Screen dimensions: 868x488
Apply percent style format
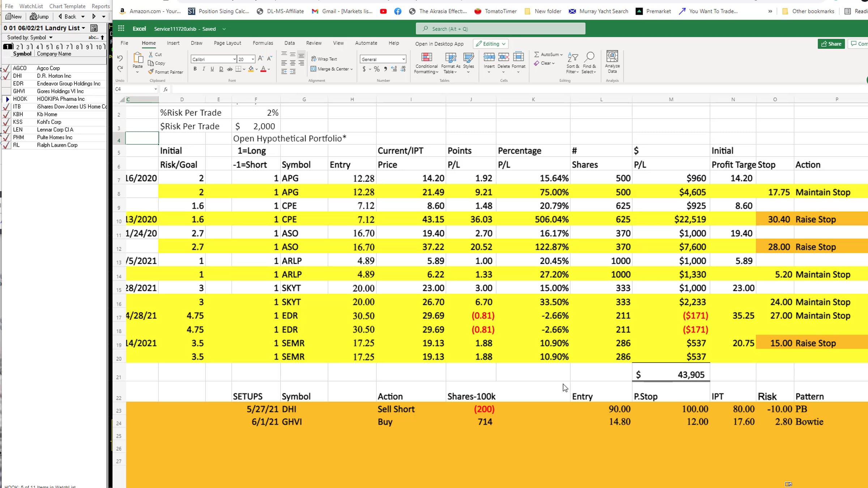(377, 69)
